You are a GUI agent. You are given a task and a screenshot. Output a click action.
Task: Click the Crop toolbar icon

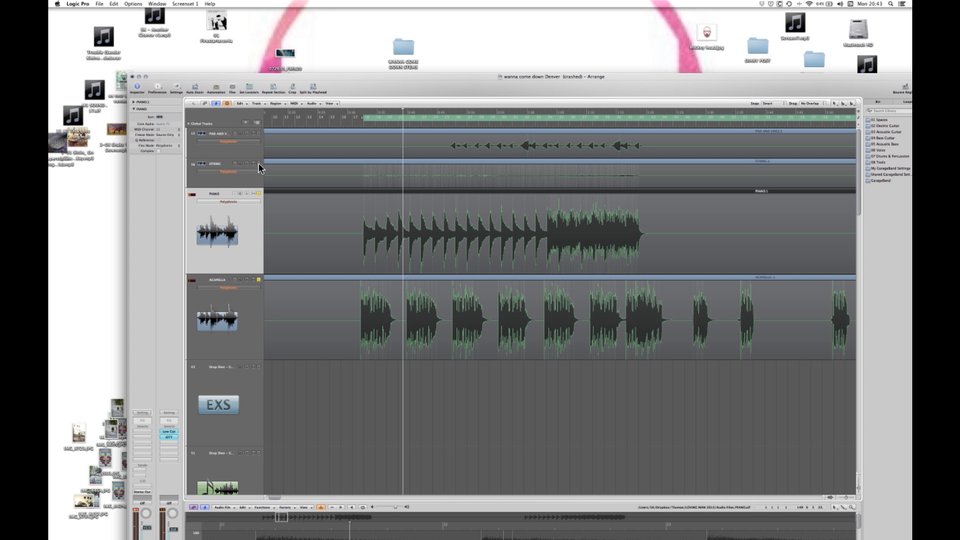coord(292,88)
